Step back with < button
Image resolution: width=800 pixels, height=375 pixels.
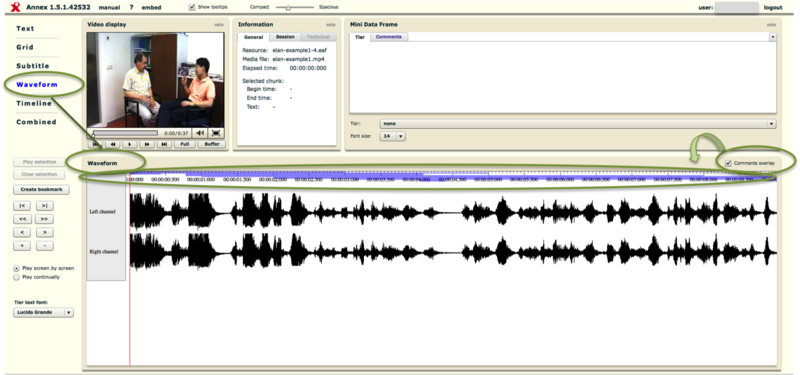(x=22, y=233)
